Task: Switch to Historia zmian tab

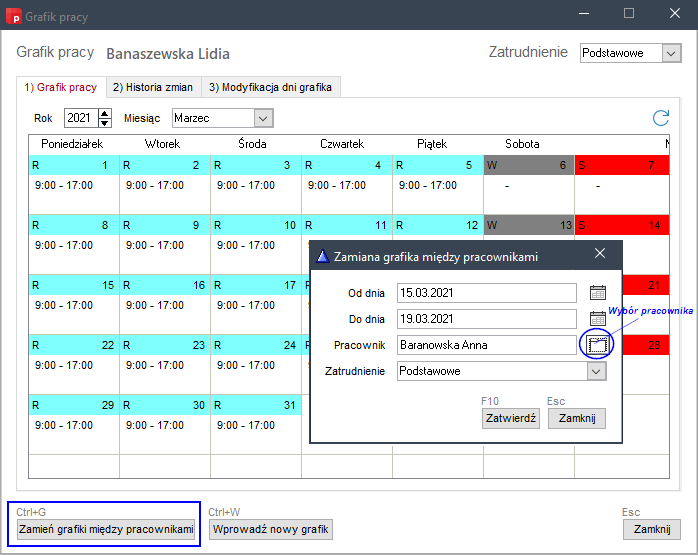Action: (153, 87)
